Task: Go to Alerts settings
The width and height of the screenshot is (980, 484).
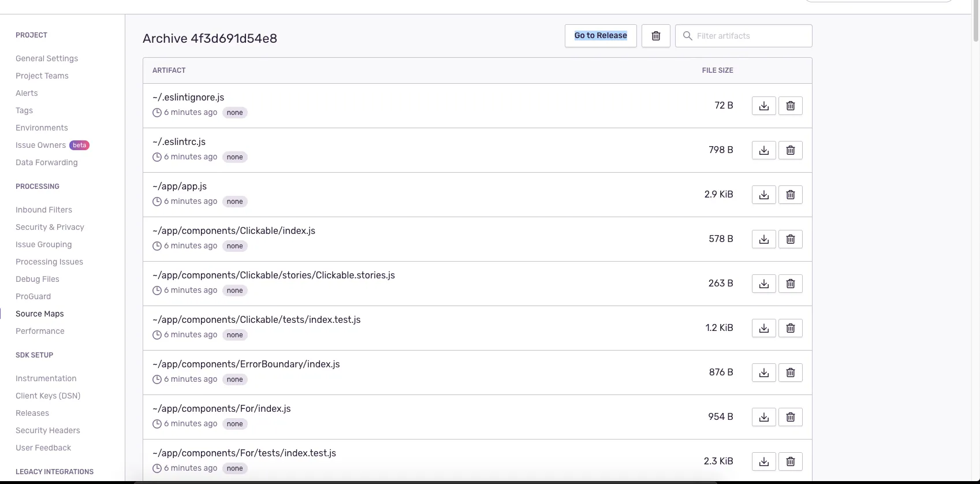Action: [27, 93]
